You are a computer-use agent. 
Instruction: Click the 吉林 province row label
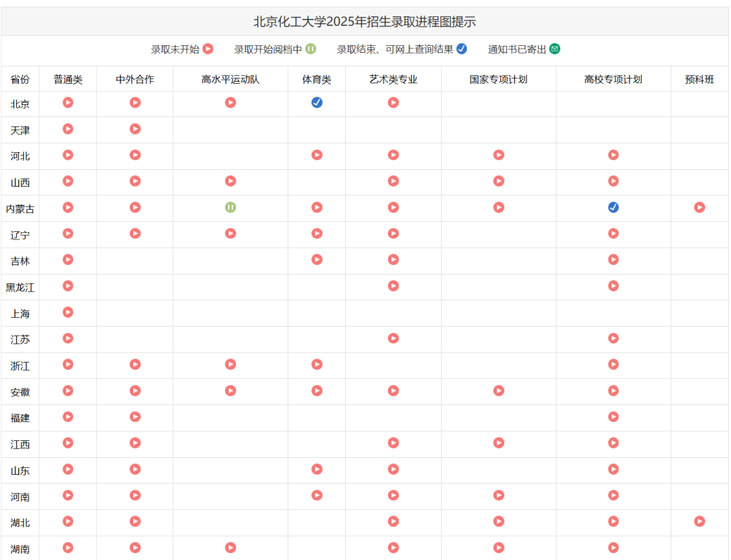(x=20, y=261)
